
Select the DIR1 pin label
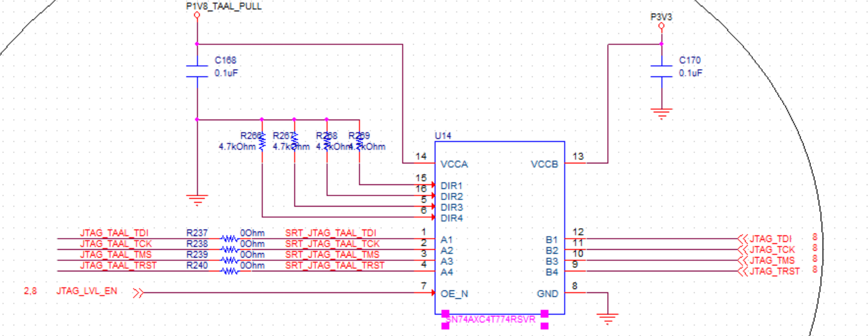pos(451,186)
